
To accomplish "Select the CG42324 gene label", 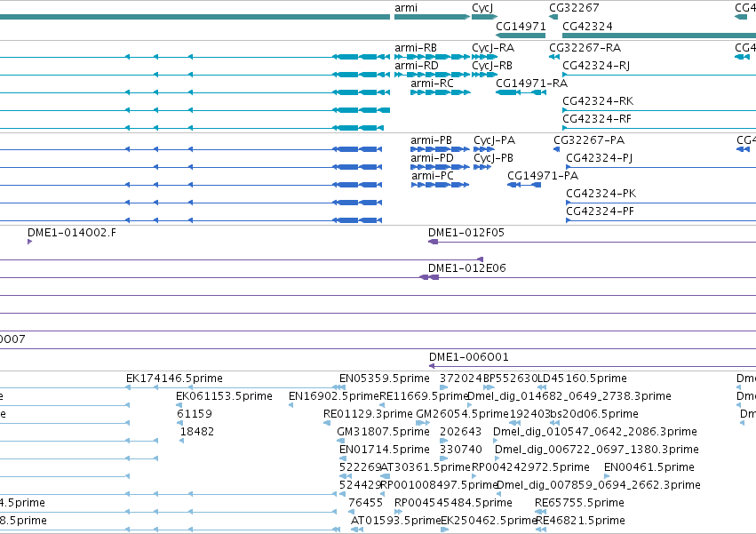I will 587,26.
